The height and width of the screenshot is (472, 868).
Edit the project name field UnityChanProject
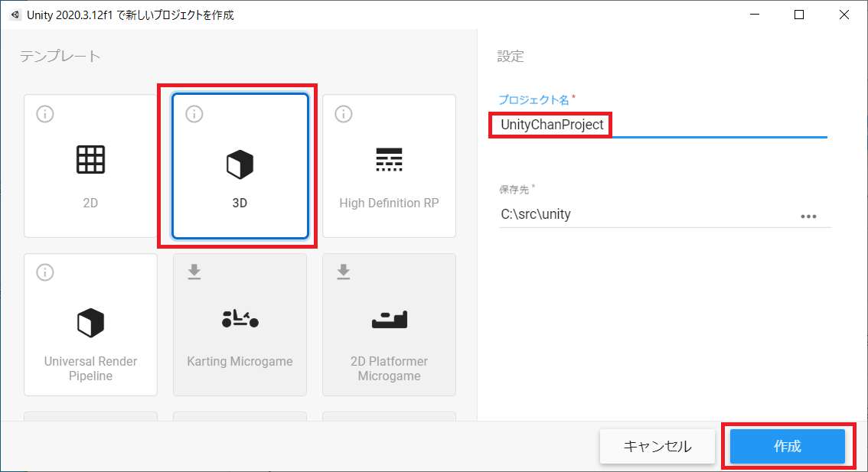coord(663,125)
